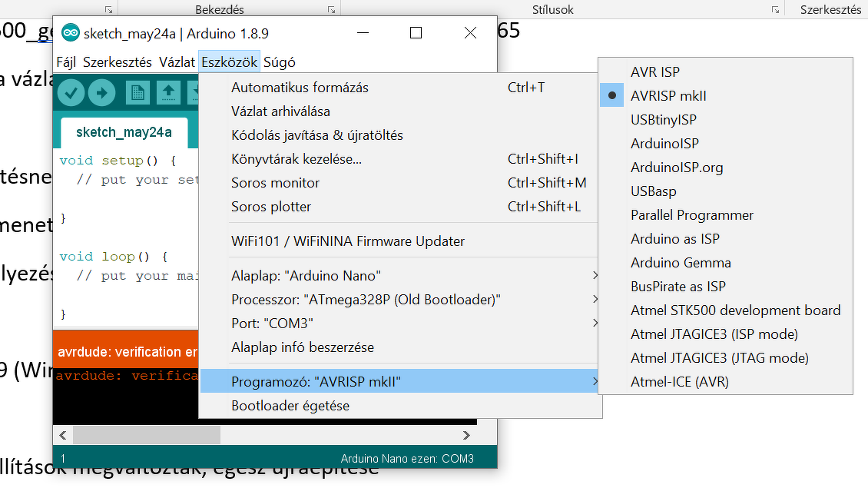Select Parallel Programmer
This screenshot has height=488, width=868.
(x=725, y=215)
